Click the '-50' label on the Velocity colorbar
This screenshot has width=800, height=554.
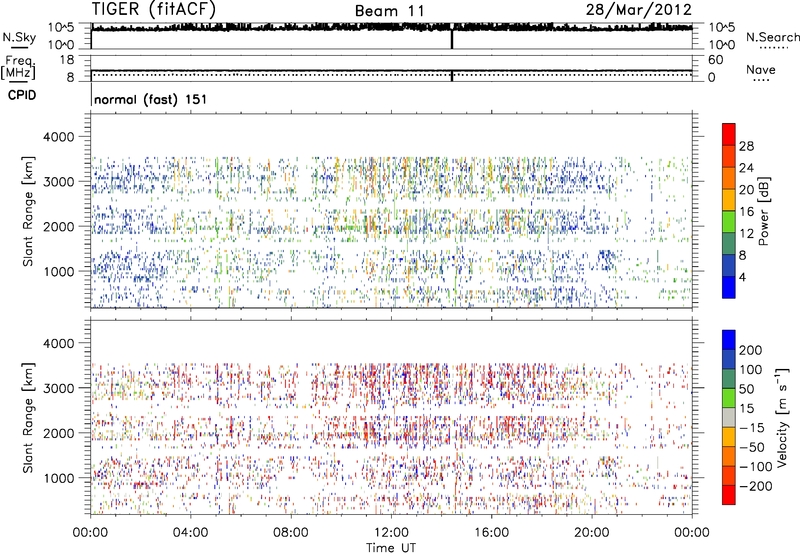[x=752, y=447]
